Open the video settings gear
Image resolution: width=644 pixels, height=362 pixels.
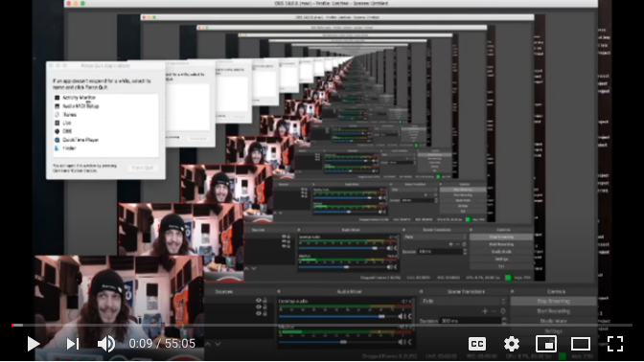[512, 344]
